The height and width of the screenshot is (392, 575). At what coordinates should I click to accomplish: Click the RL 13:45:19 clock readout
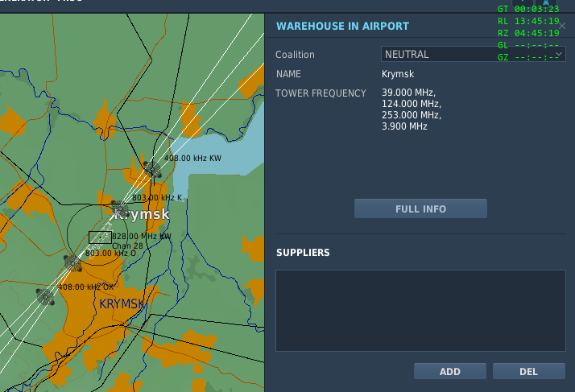click(528, 21)
